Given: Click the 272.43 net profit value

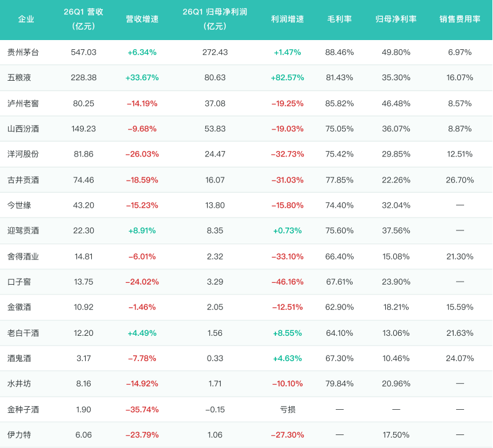Looking at the screenshot, I should (x=215, y=52).
